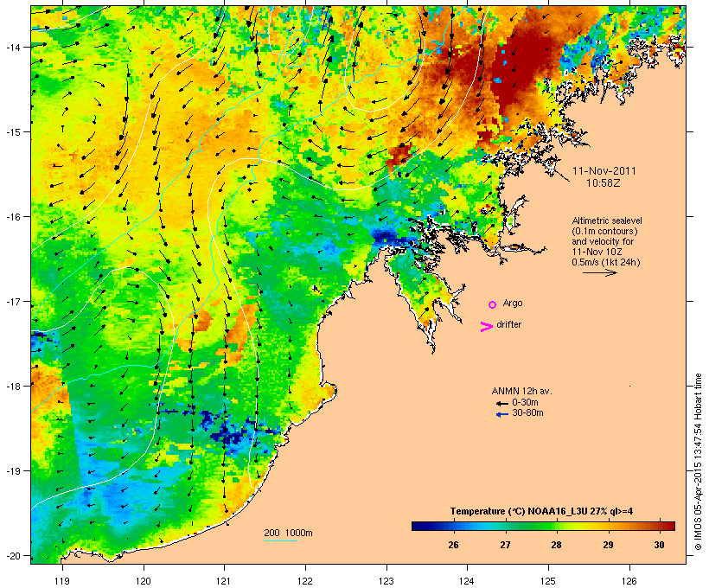The height and width of the screenshot is (588, 709).
Task: Click the 125 longitude axis label
Action: point(548,581)
